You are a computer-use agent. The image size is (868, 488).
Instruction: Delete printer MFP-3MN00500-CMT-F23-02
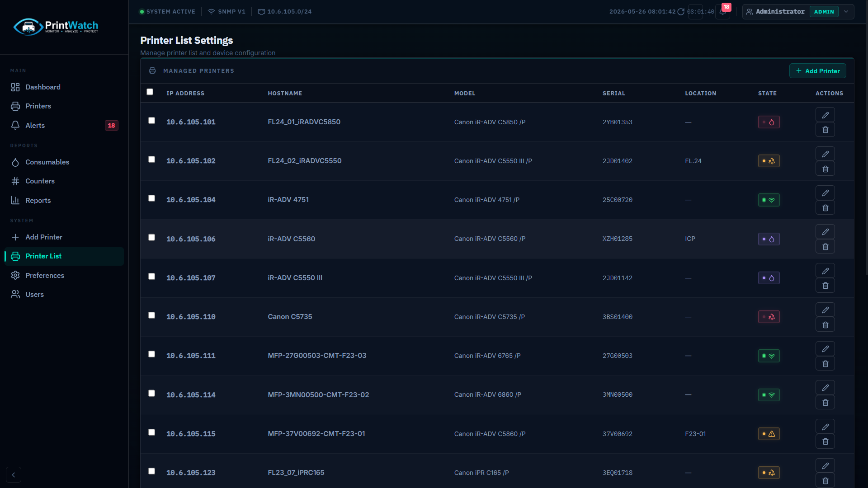(x=825, y=402)
